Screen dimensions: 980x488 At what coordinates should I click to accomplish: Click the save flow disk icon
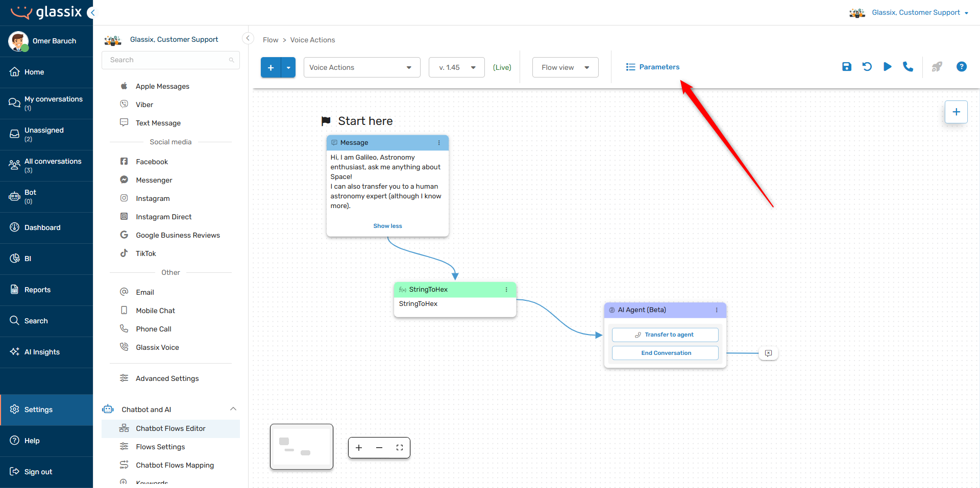coord(847,67)
